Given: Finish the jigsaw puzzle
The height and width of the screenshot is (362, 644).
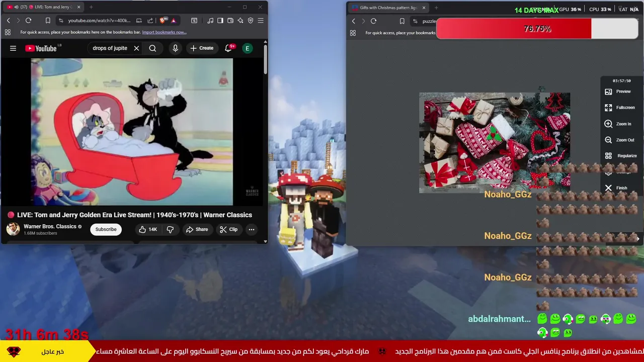Looking at the screenshot, I should click(x=616, y=188).
